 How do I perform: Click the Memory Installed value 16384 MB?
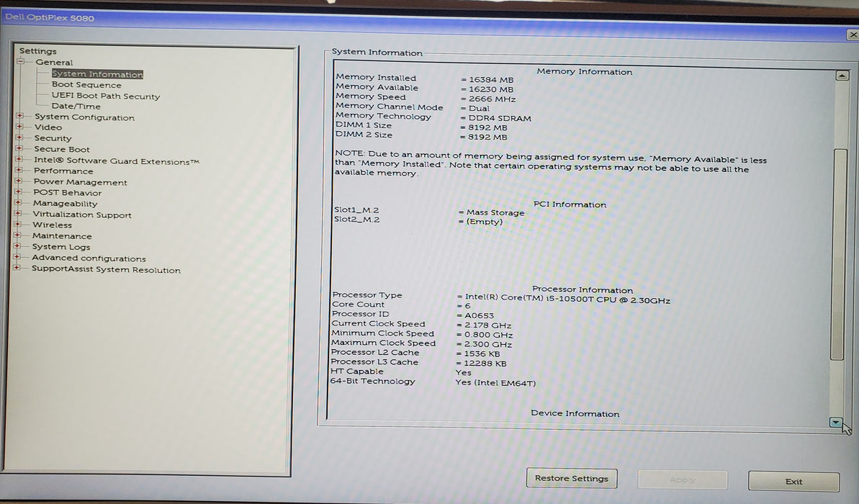(490, 79)
